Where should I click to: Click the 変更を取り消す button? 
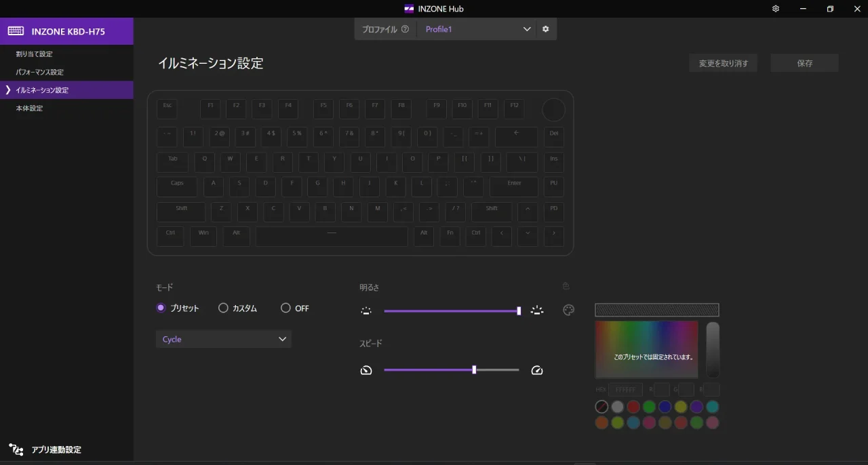tap(724, 63)
